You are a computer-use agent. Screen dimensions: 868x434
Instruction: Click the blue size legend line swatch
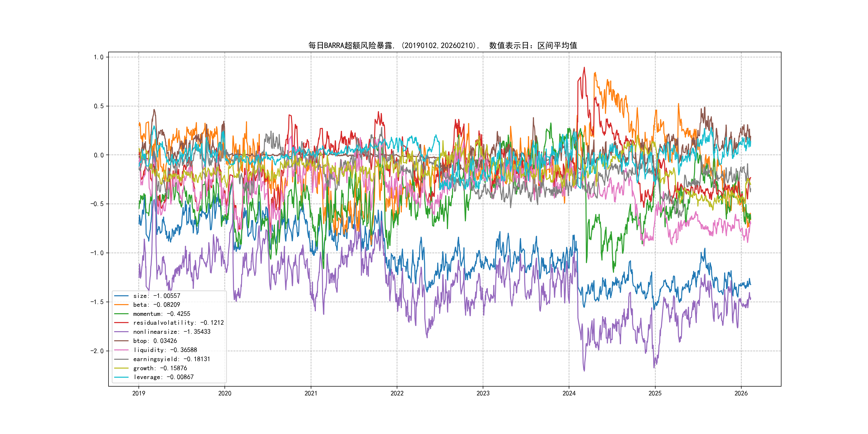click(121, 296)
